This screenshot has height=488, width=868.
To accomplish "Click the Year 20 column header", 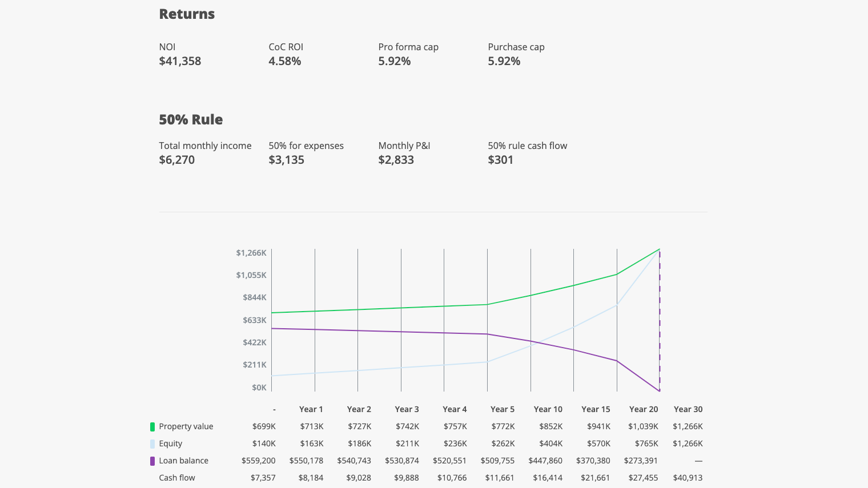I will click(x=644, y=409).
